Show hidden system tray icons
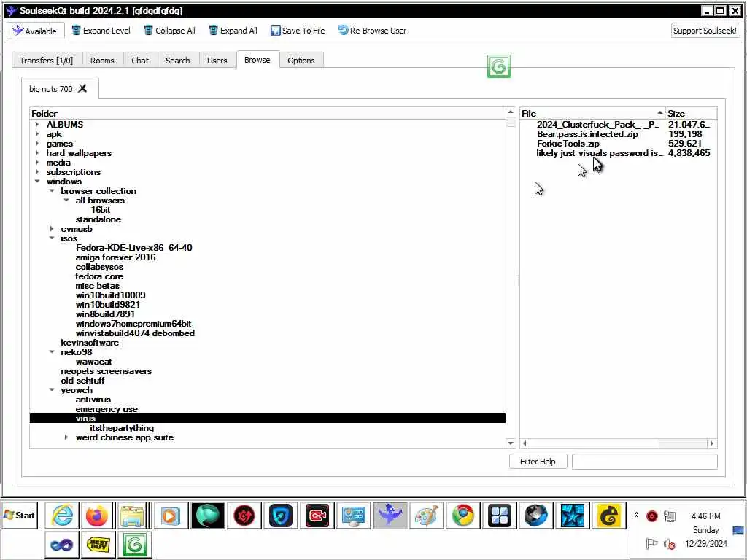Image resolution: width=747 pixels, height=560 pixels. [636, 516]
